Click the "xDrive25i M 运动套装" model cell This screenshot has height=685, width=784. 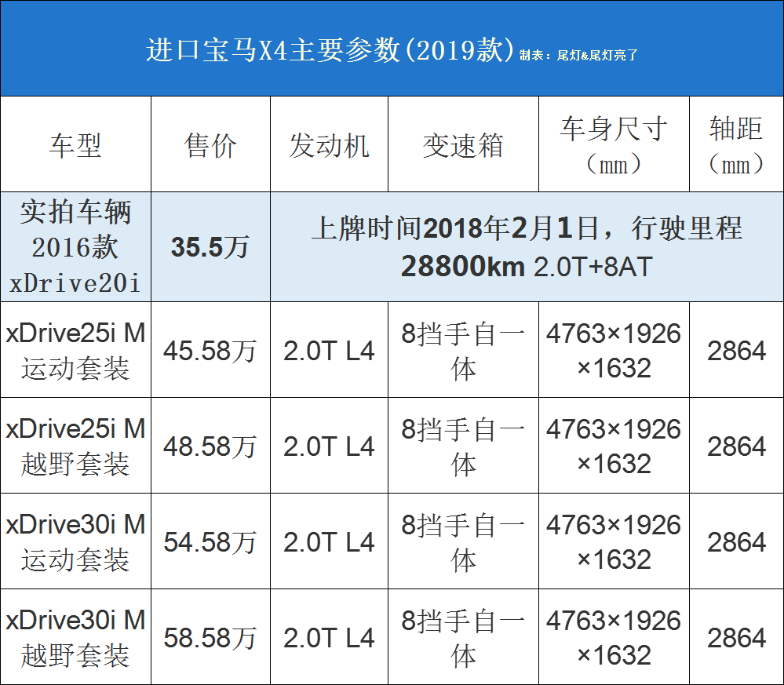[x=75, y=350]
